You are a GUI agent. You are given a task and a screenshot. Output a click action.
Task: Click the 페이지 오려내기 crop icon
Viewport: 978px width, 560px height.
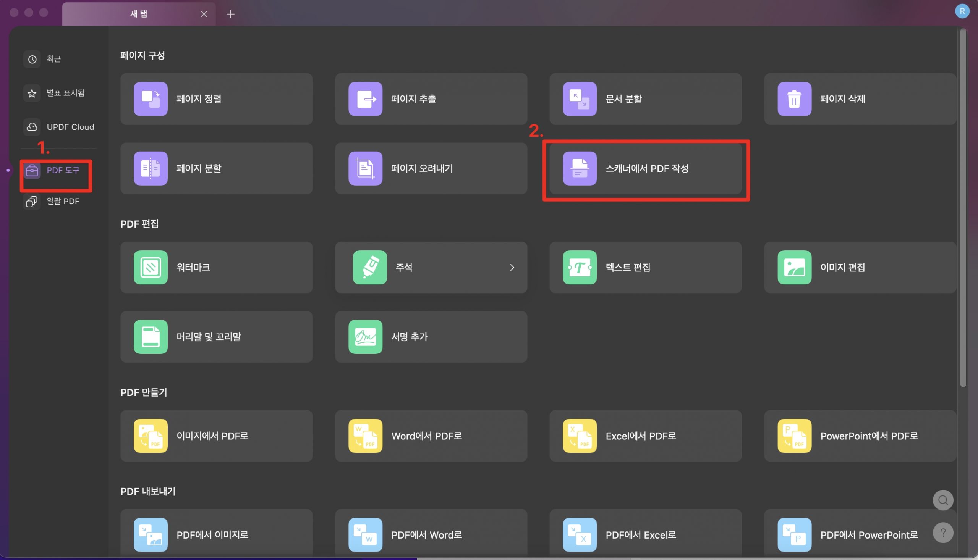tap(365, 168)
